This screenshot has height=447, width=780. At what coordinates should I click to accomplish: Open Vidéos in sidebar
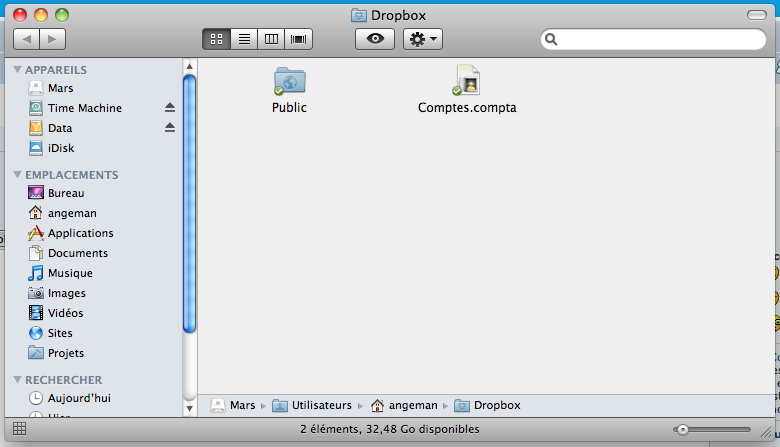[56, 313]
